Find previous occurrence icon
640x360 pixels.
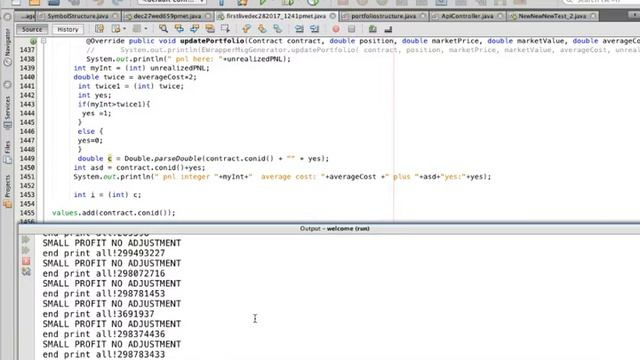click(179, 29)
